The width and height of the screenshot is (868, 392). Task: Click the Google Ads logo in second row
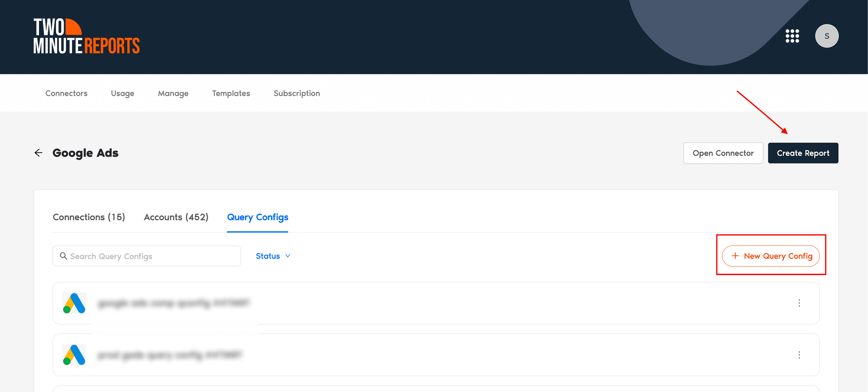point(74,355)
